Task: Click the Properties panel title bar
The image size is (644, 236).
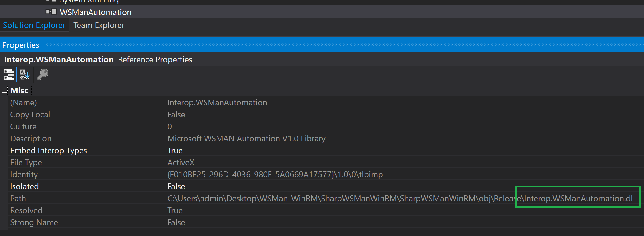Action: coord(307,45)
